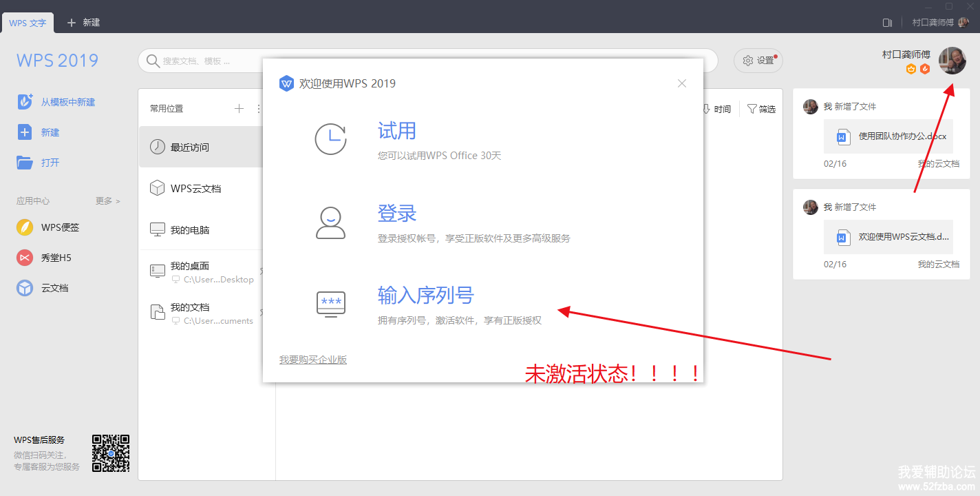
Task: Sort files by 时间
Action: (x=716, y=109)
